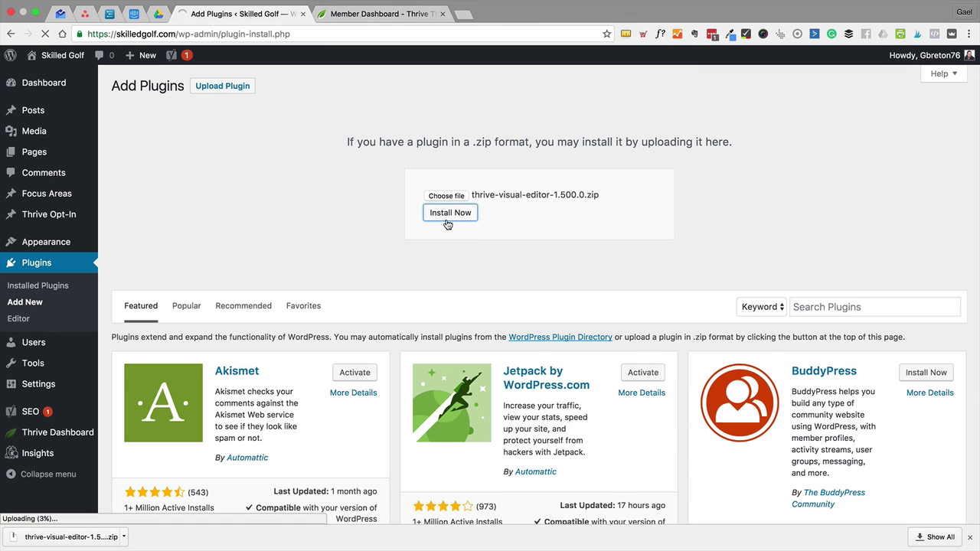Open Automattic author link under Akismet
This screenshot has height=551, width=980.
coord(247,458)
